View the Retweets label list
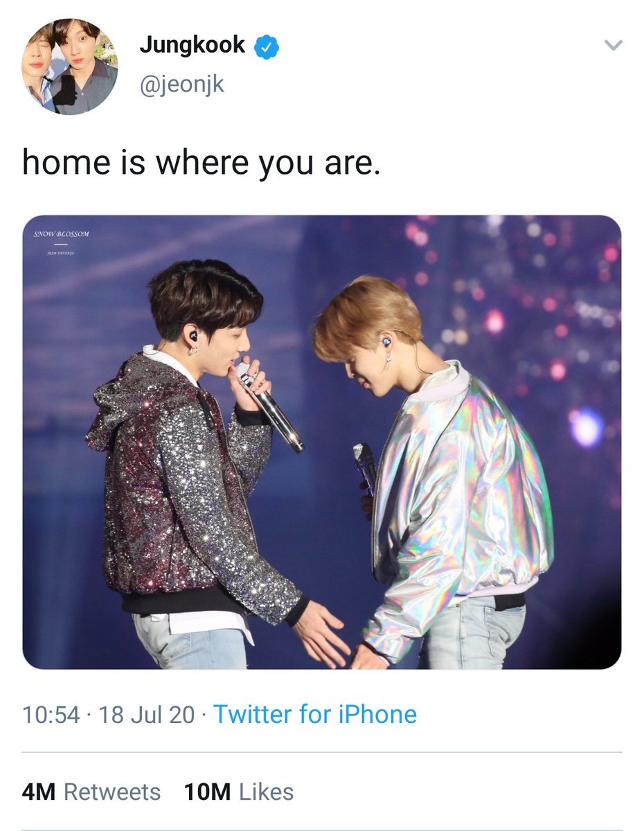This screenshot has height=831, width=644. (111, 792)
